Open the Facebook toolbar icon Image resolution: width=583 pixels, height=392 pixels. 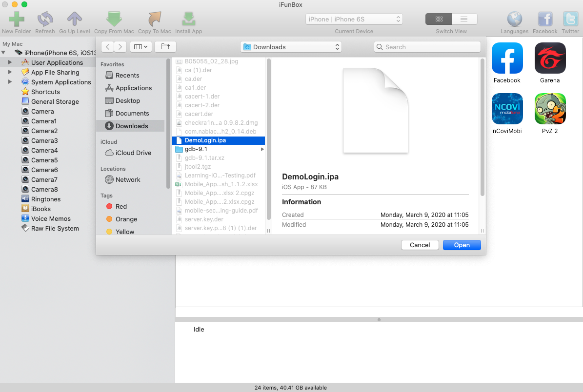point(545,19)
